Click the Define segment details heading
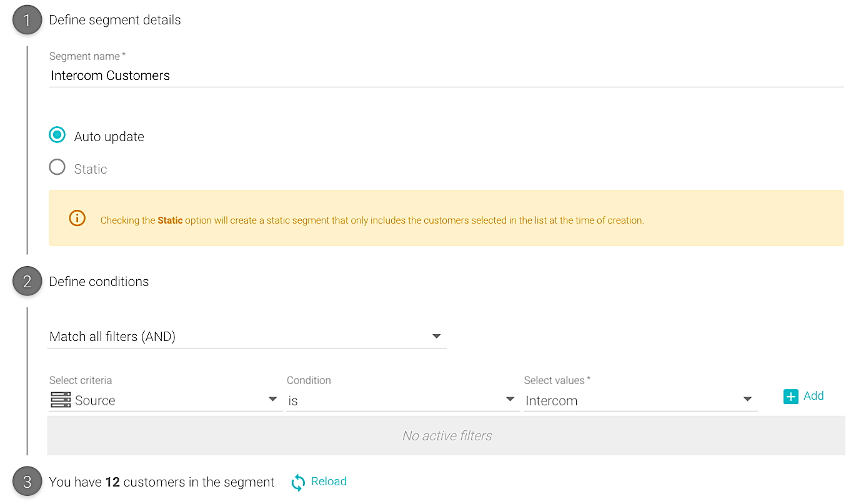Image resolution: width=851 pixels, height=504 pixels. coord(115,20)
